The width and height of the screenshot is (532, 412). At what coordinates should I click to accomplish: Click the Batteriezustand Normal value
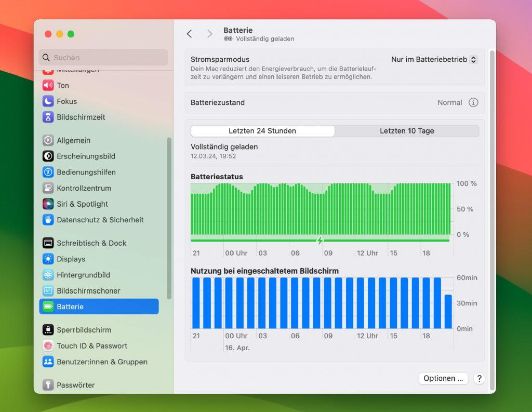coord(449,102)
